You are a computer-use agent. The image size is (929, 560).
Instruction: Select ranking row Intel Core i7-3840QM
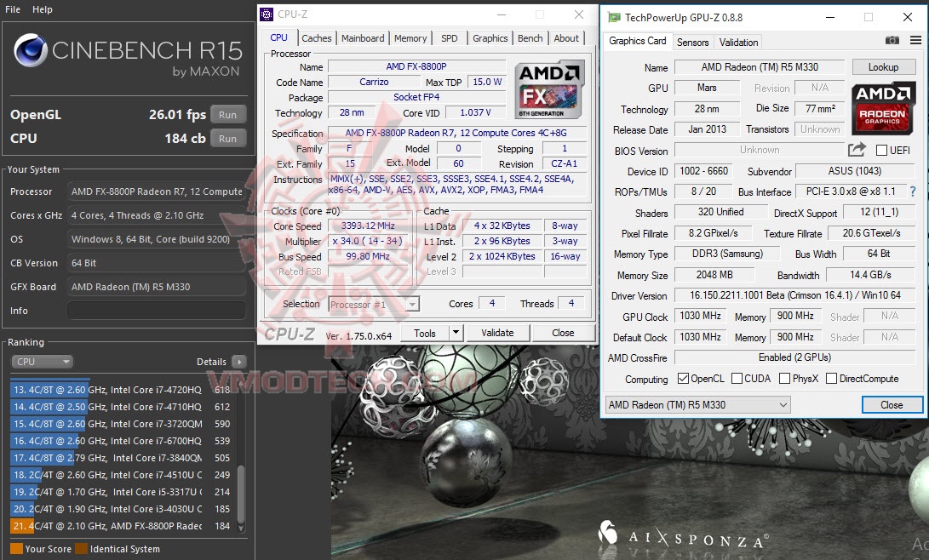[121, 458]
